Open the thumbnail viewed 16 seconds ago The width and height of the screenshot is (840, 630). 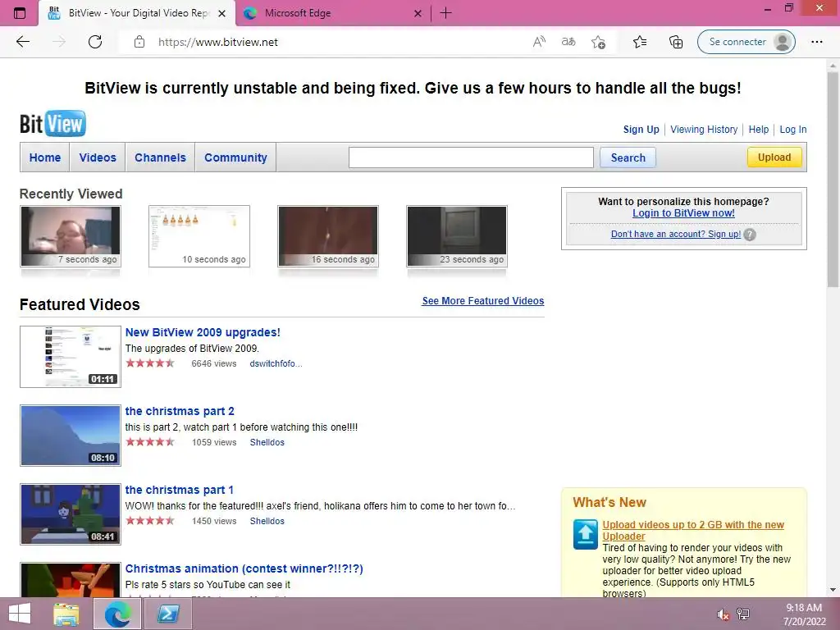pyautogui.click(x=328, y=235)
